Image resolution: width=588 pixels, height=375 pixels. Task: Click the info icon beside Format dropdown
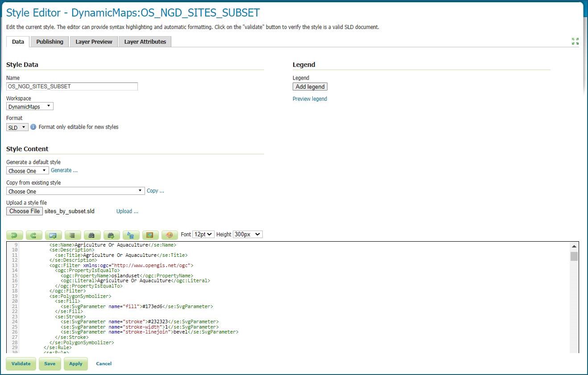[33, 127]
